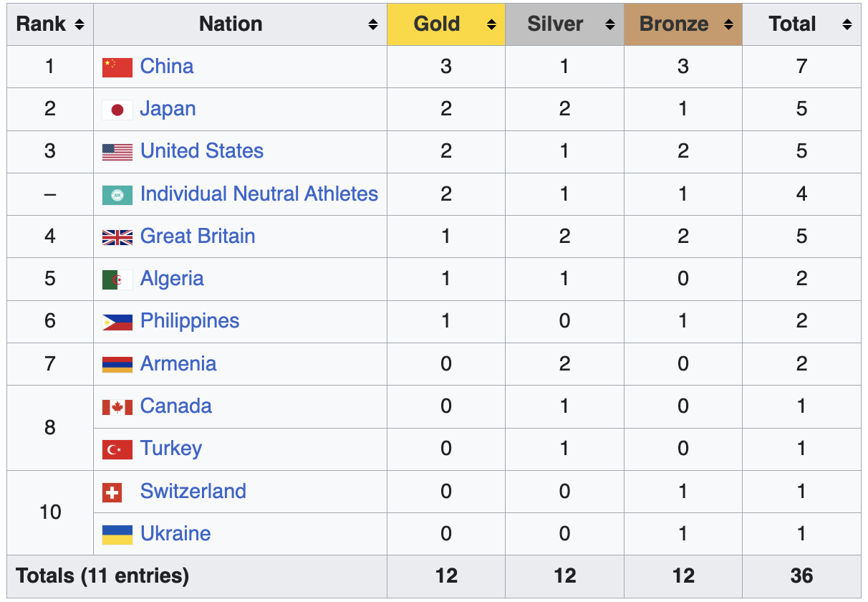Open the Individual Neutral Athletes link

pyautogui.click(x=259, y=194)
